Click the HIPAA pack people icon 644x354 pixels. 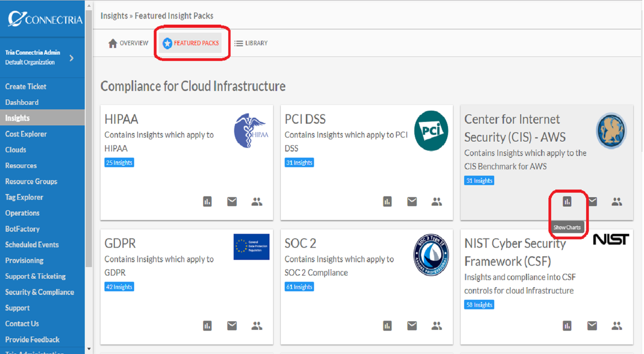tap(257, 202)
